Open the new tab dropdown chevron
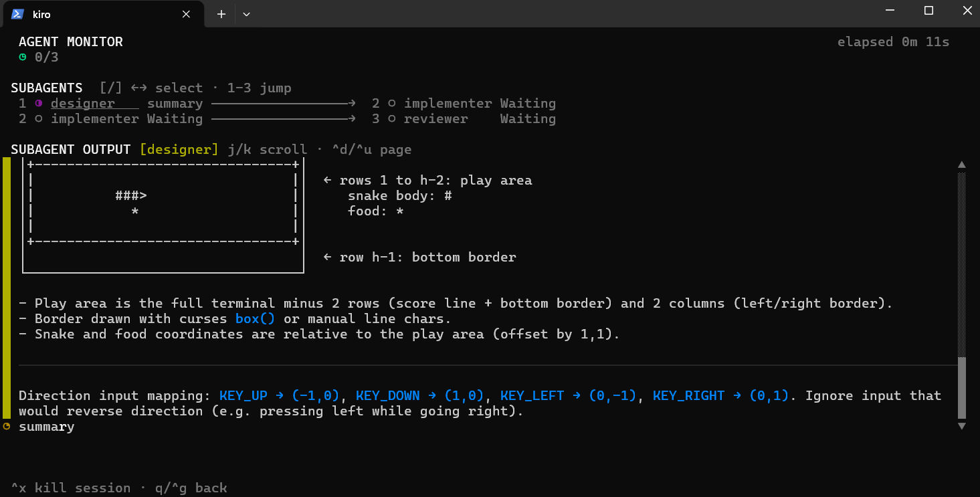 (x=246, y=13)
